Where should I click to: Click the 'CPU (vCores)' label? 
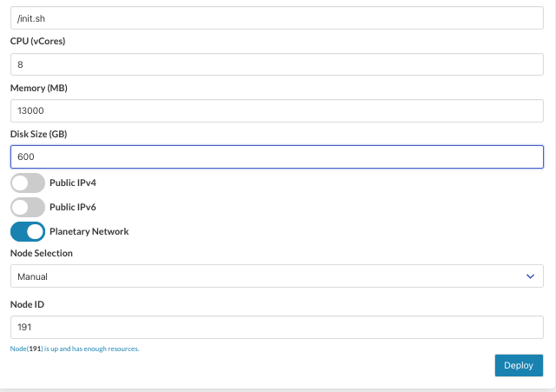(x=37, y=41)
